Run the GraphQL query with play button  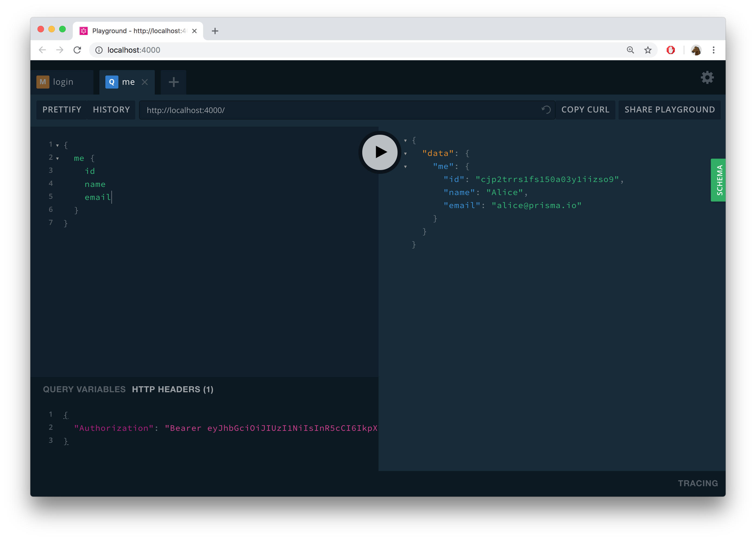pos(380,152)
